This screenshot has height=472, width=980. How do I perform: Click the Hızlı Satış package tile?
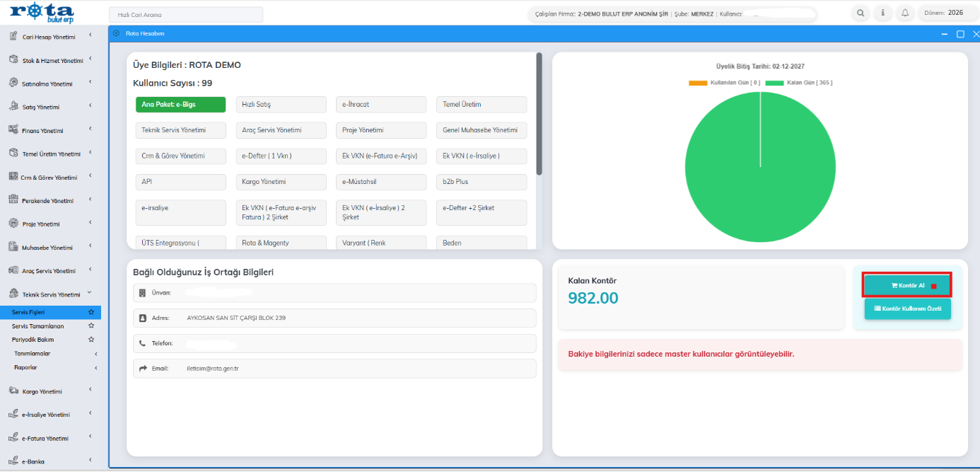click(281, 104)
